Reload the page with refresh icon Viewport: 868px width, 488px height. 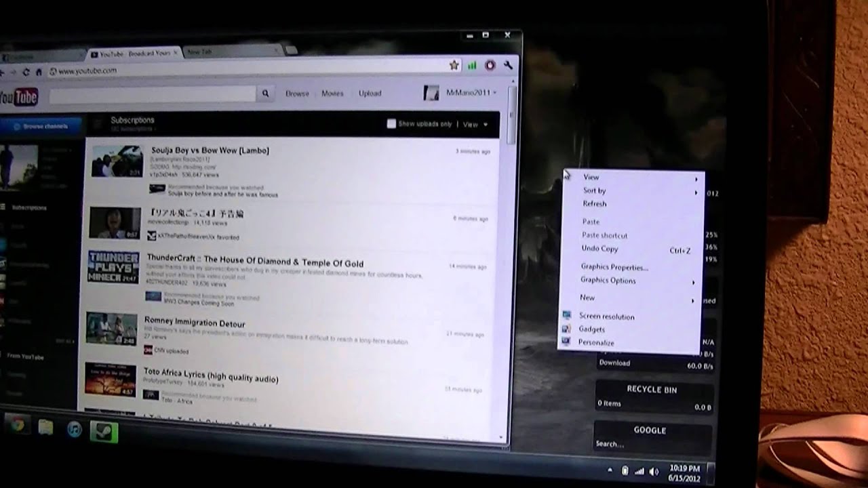pos(26,72)
